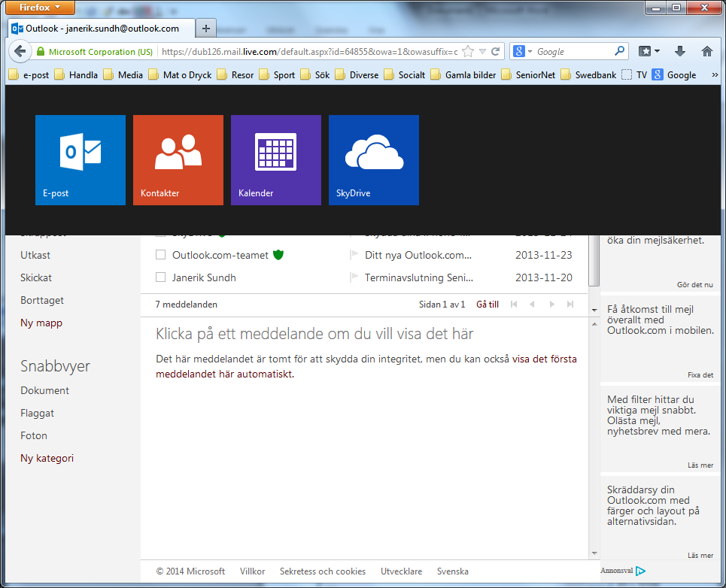Focus the Google search box
726x588 pixels.
pyautogui.click(x=574, y=51)
